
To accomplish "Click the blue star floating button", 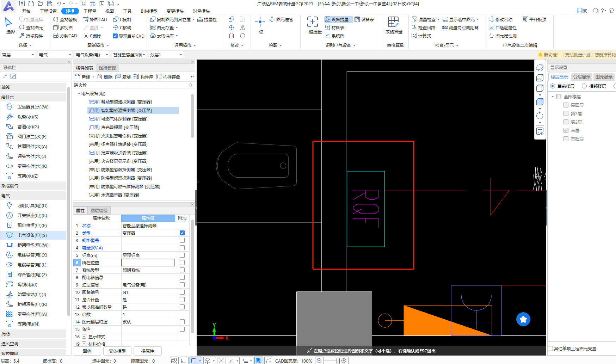I will pyautogui.click(x=523, y=319).
